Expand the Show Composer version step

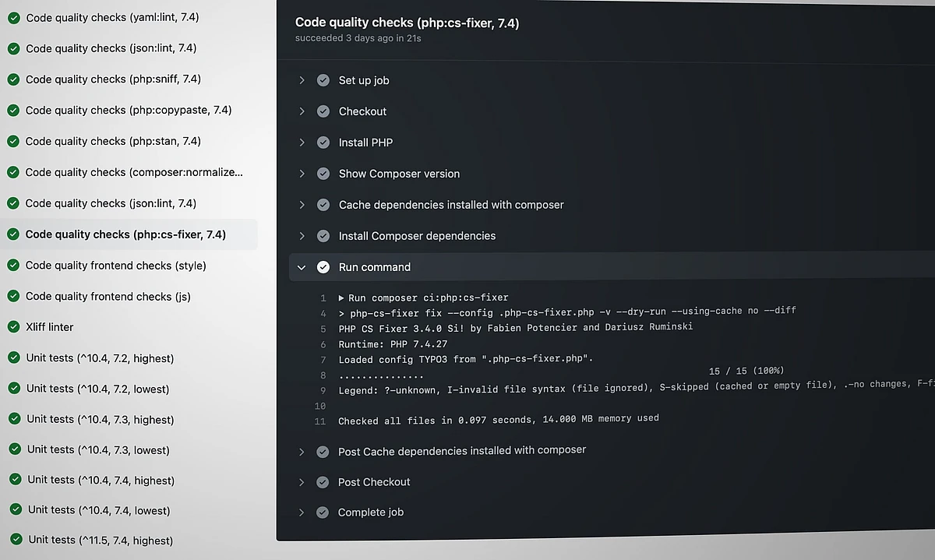click(302, 174)
